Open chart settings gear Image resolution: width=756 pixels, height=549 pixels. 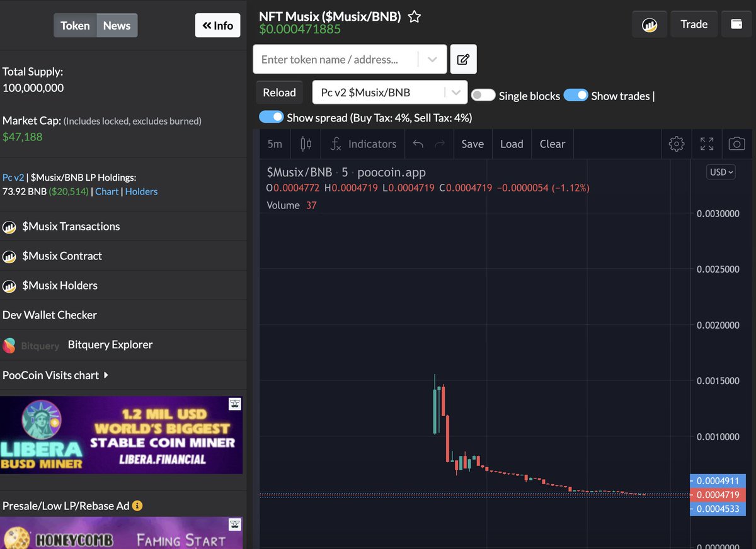click(x=677, y=144)
